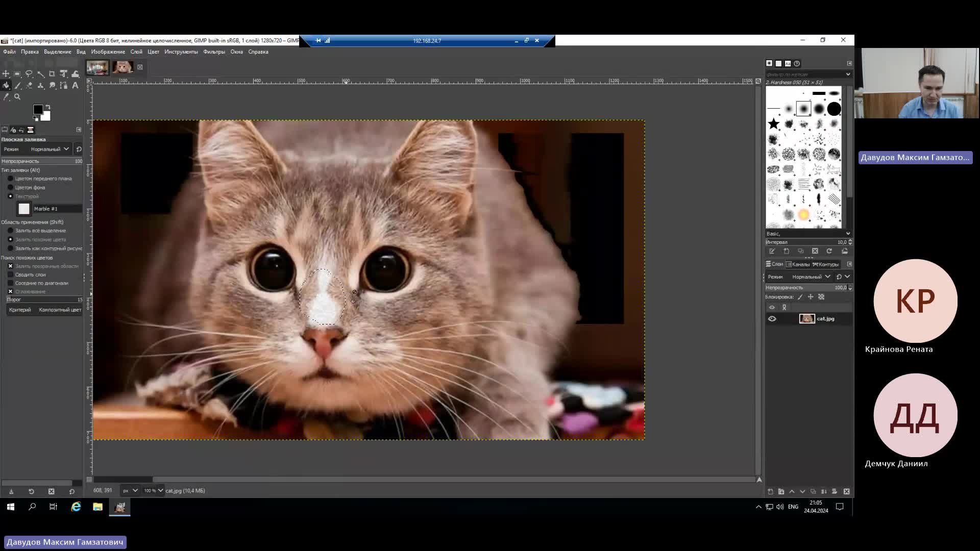This screenshot has width=980, height=551.
Task: Open the 'Фильтры' menu
Action: coord(214,52)
